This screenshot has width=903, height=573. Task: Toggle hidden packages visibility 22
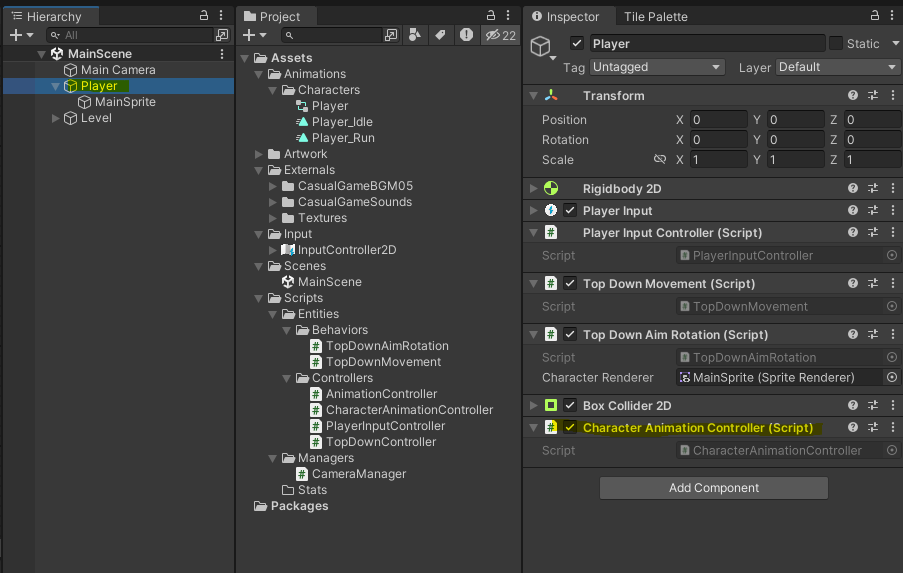[500, 35]
